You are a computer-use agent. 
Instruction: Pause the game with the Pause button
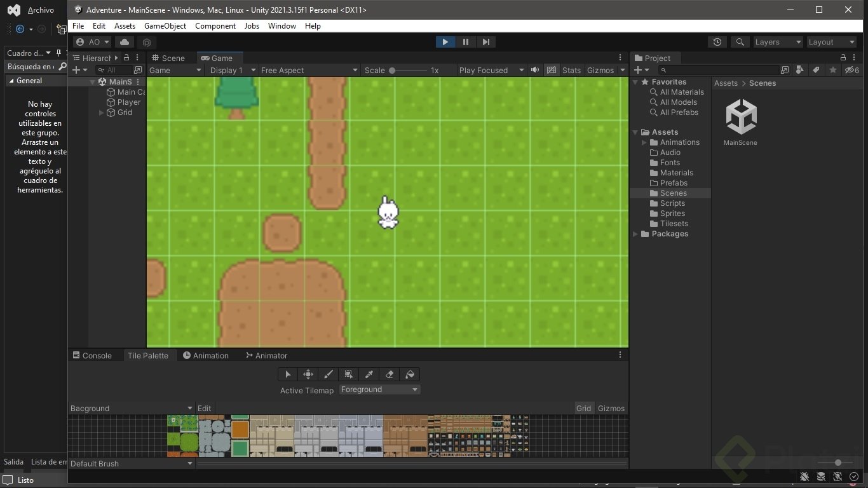tap(466, 42)
